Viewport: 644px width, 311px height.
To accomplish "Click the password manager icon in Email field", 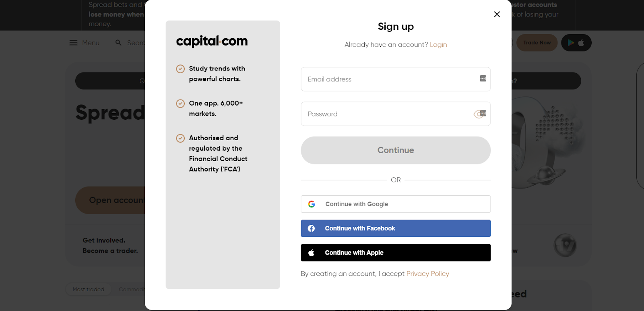I will coord(483,79).
